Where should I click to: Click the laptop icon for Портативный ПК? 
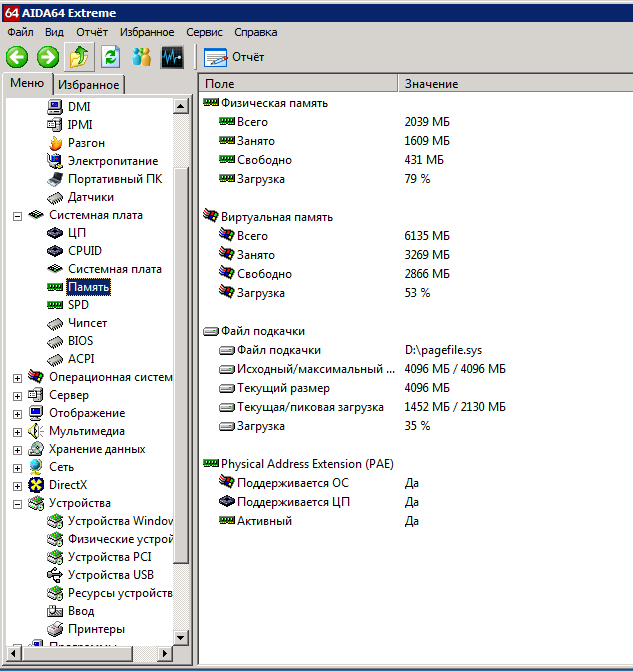[x=55, y=179]
